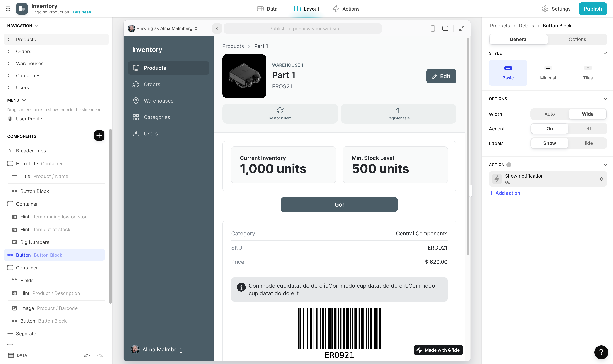Switch preview to tablet view

(x=445, y=28)
